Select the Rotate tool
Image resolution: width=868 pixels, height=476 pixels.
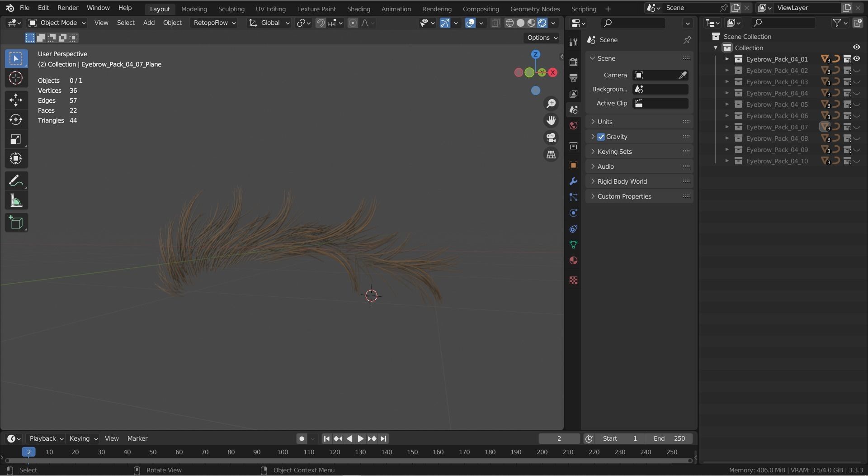tap(16, 119)
